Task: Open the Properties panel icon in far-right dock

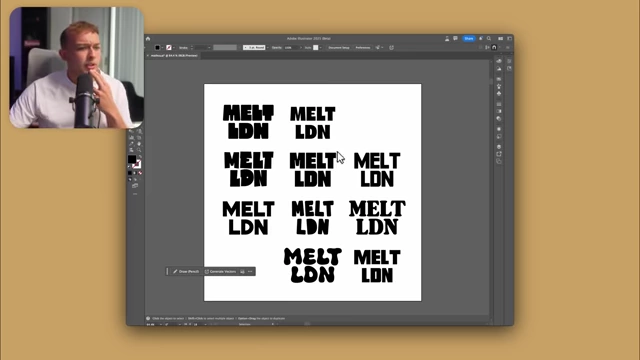Action: (x=509, y=61)
